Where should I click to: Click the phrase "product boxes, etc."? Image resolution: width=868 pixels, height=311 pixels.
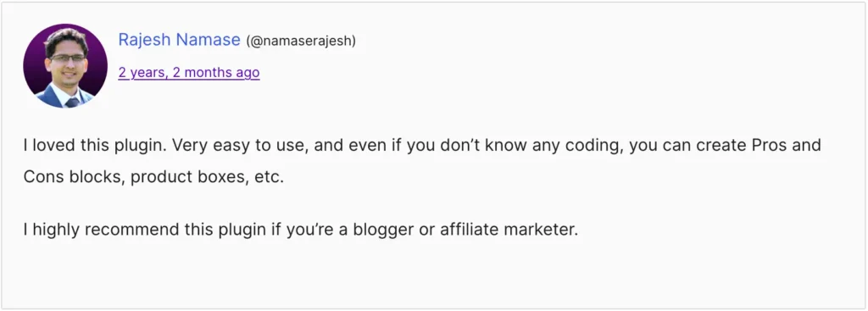click(207, 178)
